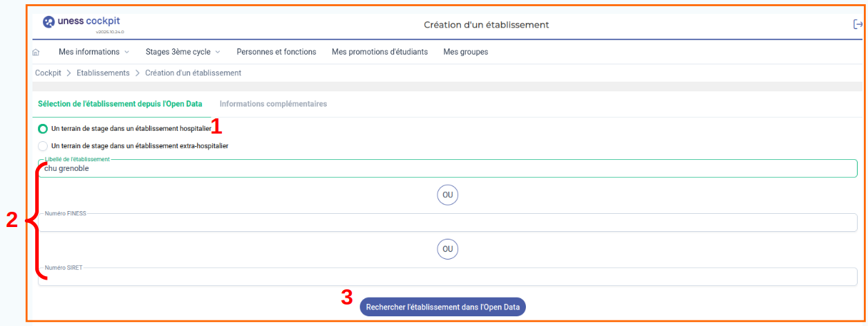Viewport: 868px width, 326px height.
Task: Select the établissement hospitalier radio option
Action: coord(43,129)
